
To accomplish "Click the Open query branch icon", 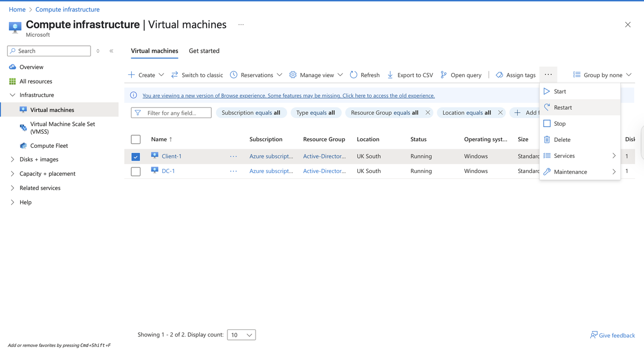I will pos(444,75).
